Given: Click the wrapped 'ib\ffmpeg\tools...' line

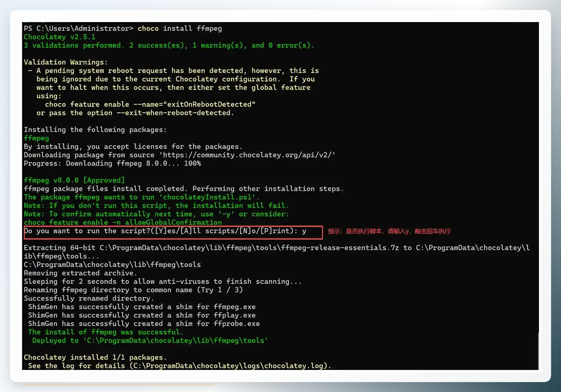Looking at the screenshot, I should click(62, 256).
